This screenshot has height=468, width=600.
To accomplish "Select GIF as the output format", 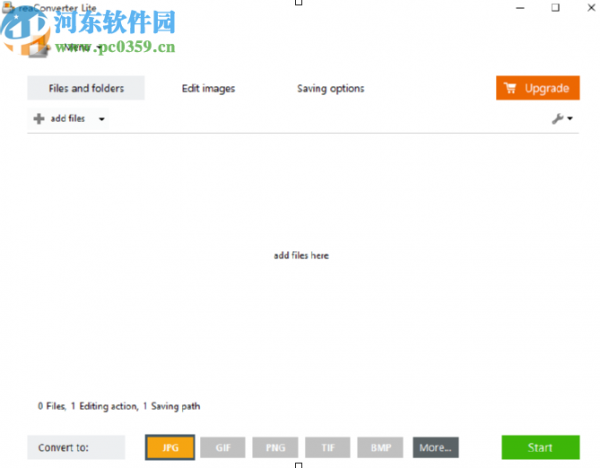I will 223,447.
